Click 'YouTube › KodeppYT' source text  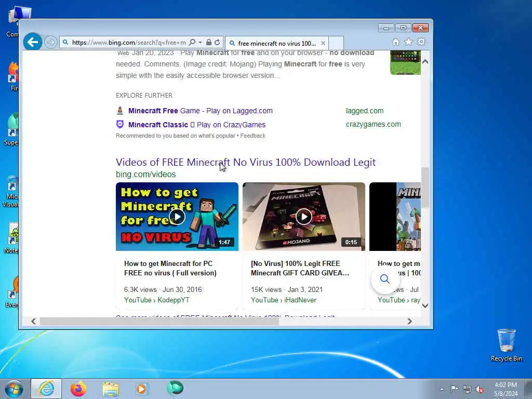157,300
